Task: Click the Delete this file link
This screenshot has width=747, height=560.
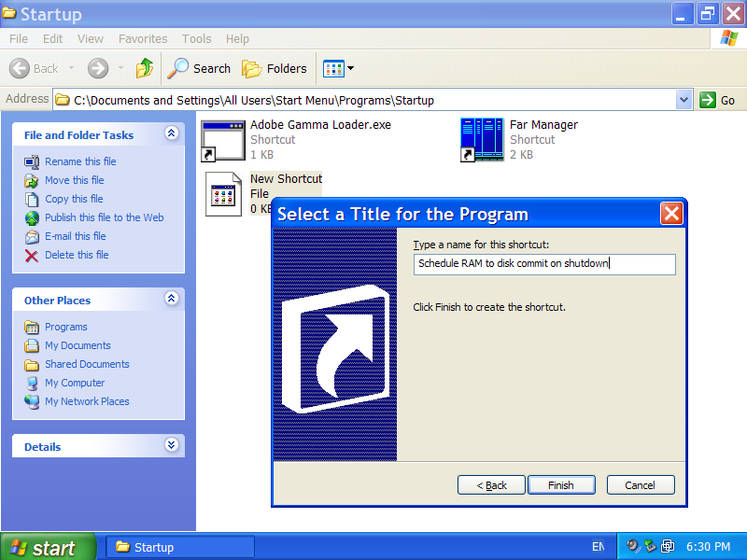Action: click(77, 255)
